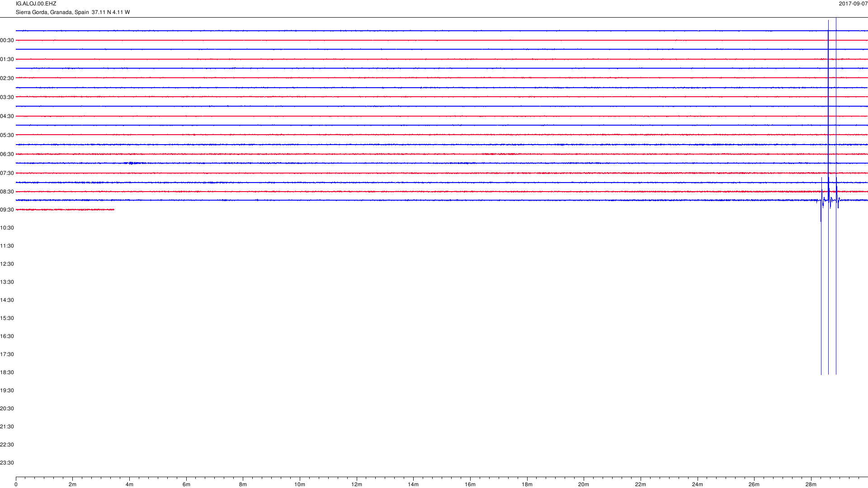Screen dimensions: 868x488
Task: Click the 21:30 time label
Action: 7,427
